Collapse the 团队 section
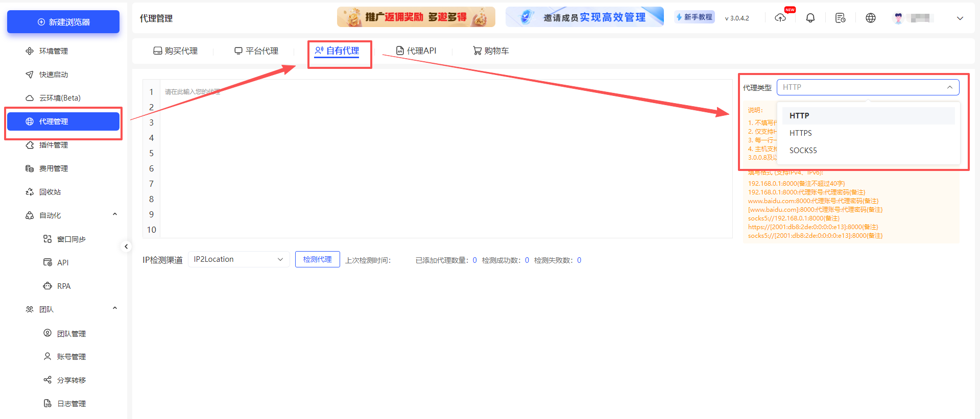 [x=115, y=309]
